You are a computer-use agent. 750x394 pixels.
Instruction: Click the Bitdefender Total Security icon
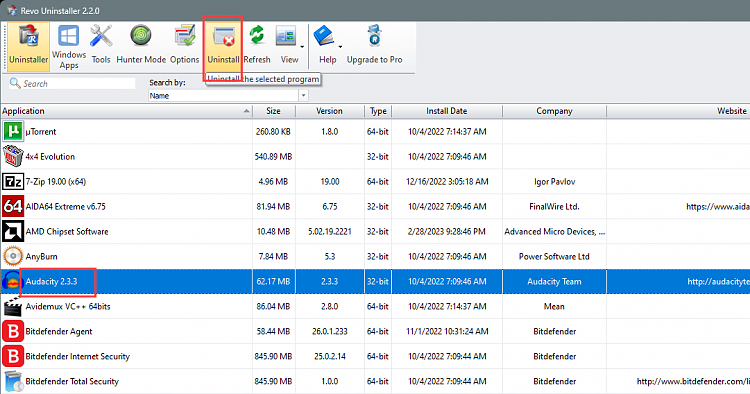13,381
